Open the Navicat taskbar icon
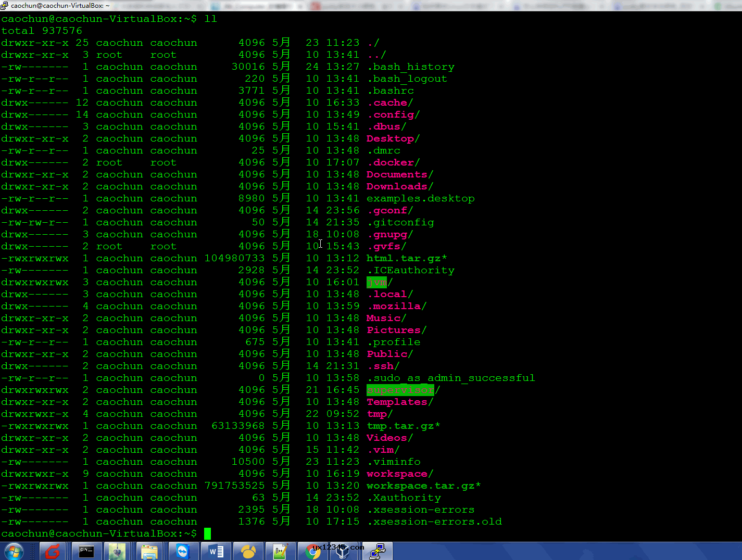742x560 pixels. (x=248, y=551)
